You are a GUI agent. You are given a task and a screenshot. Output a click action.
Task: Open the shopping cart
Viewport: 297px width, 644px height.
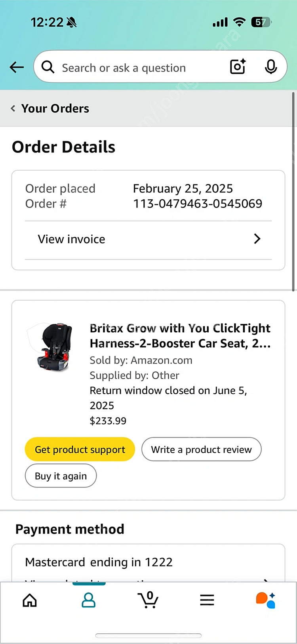pos(148,600)
